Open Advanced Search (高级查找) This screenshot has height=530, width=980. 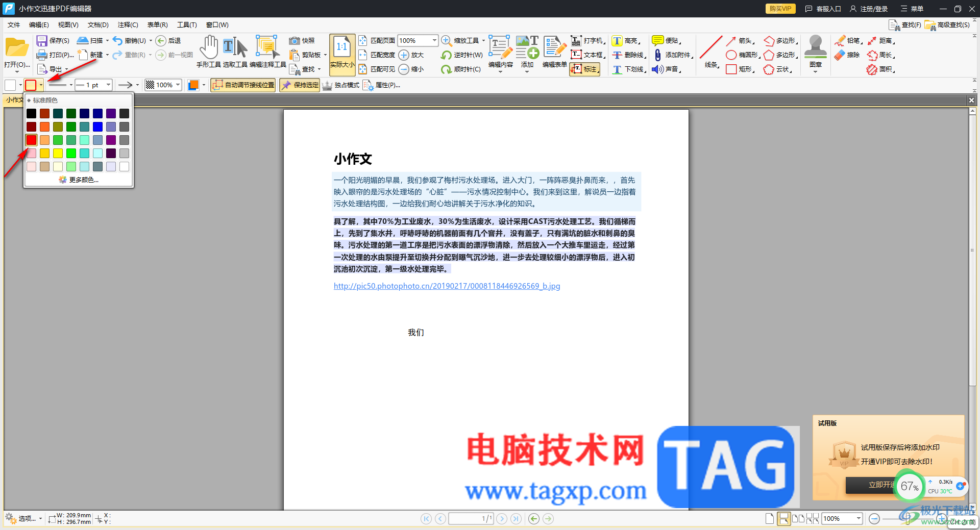(x=948, y=25)
